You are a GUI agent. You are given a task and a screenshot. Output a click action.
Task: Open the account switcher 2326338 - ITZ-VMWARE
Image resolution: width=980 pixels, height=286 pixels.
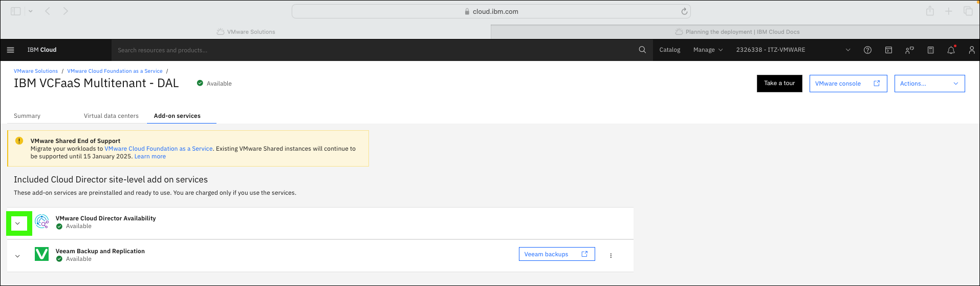click(793, 50)
